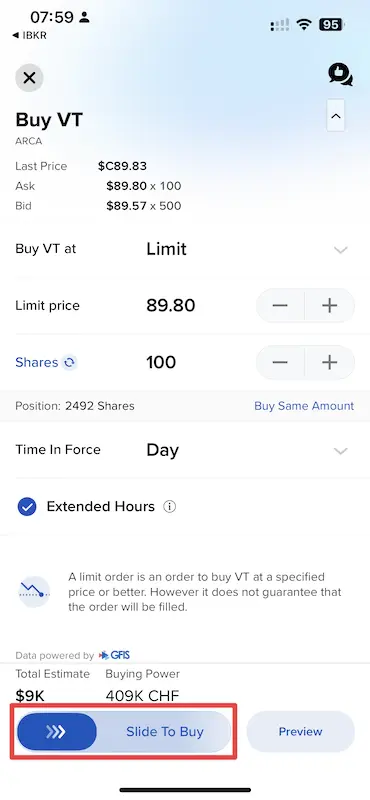Tap the Buy Same Amount link
The height and width of the screenshot is (800, 370).
(x=304, y=406)
